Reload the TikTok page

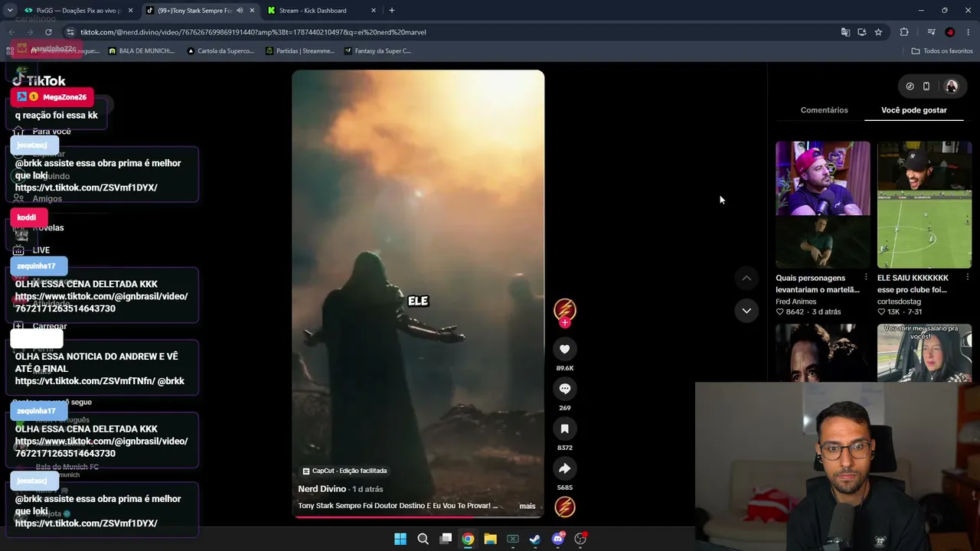click(x=48, y=32)
